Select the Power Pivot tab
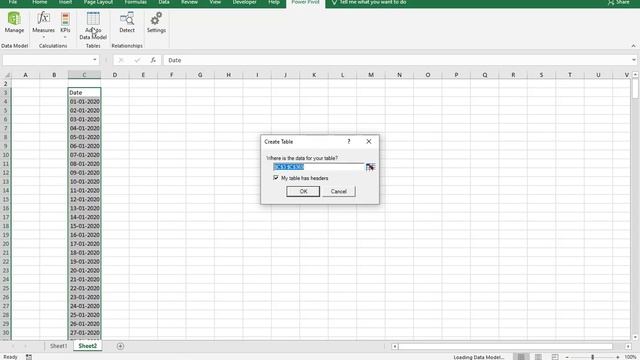This screenshot has height=360, width=640. coord(305,2)
